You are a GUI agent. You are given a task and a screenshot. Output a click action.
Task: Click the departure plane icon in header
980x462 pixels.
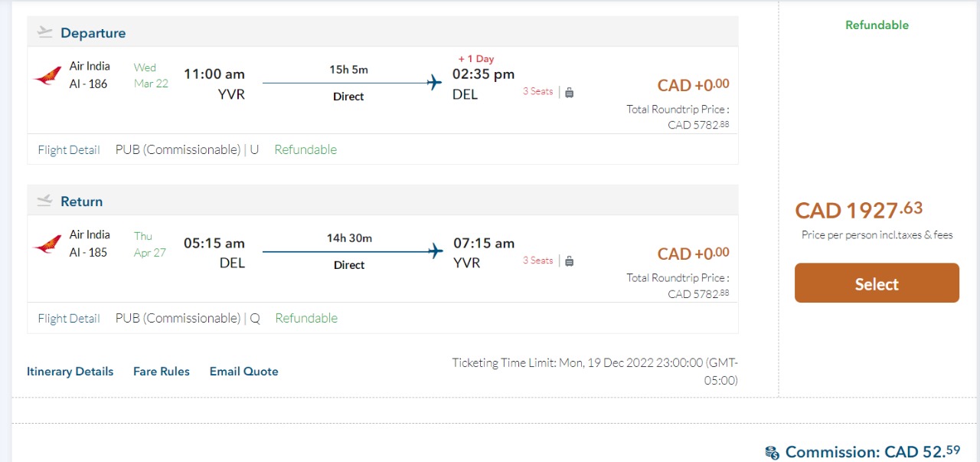[45, 32]
